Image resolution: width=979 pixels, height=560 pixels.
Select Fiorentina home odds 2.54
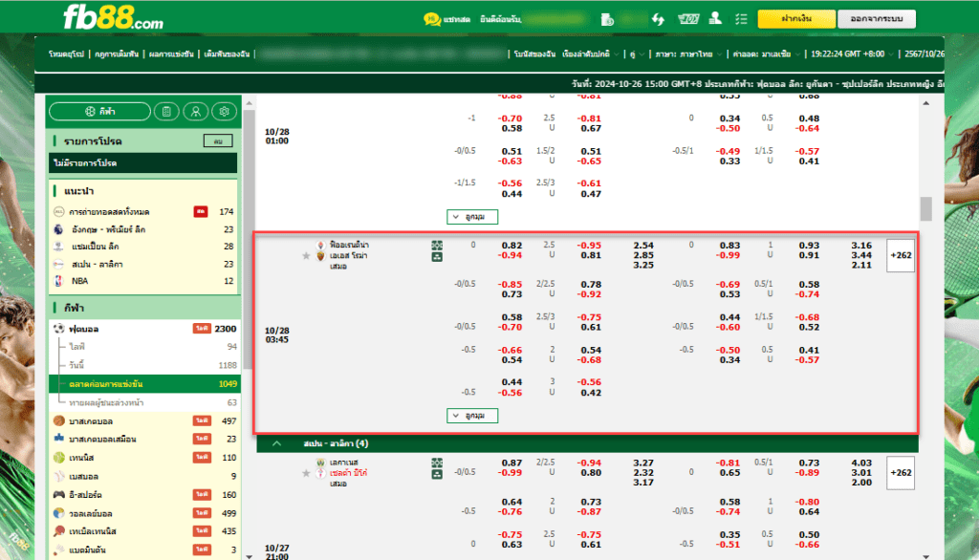[x=643, y=246]
